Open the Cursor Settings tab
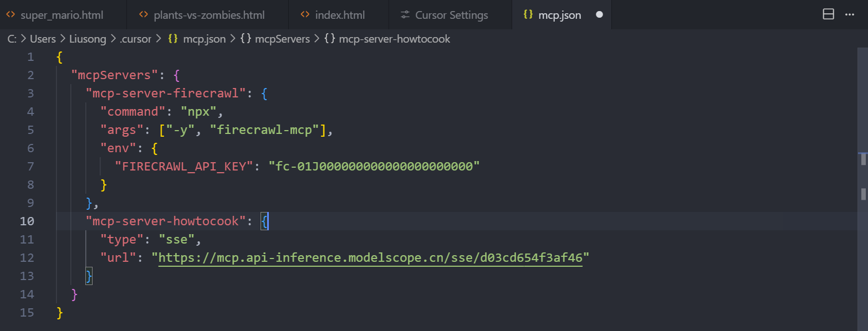Screen dimensions: 868x331 tap(450, 15)
